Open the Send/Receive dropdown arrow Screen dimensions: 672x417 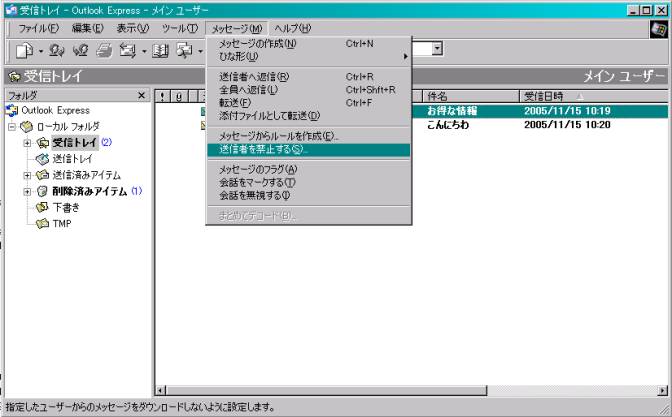[144, 51]
